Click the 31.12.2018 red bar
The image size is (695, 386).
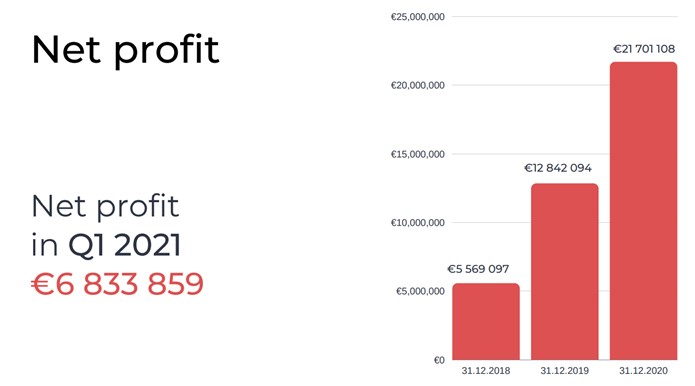486,321
